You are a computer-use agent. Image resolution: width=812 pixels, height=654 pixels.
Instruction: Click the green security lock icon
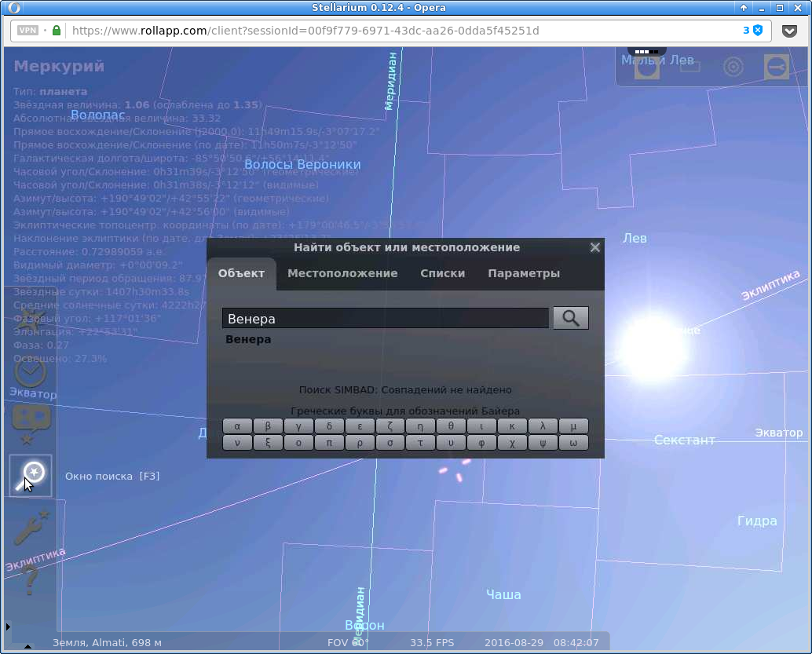57,31
